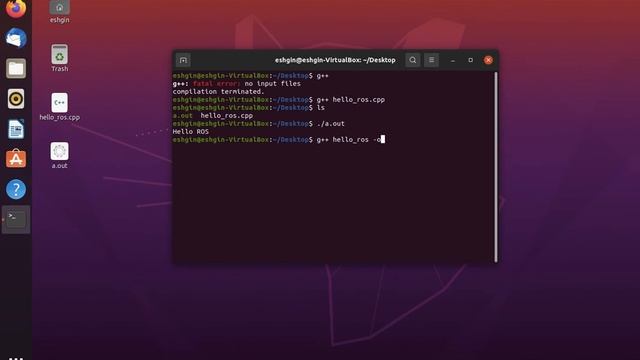Click 'g++ hello_ros.cpp' command text
640x360 pixels.
[351, 100]
